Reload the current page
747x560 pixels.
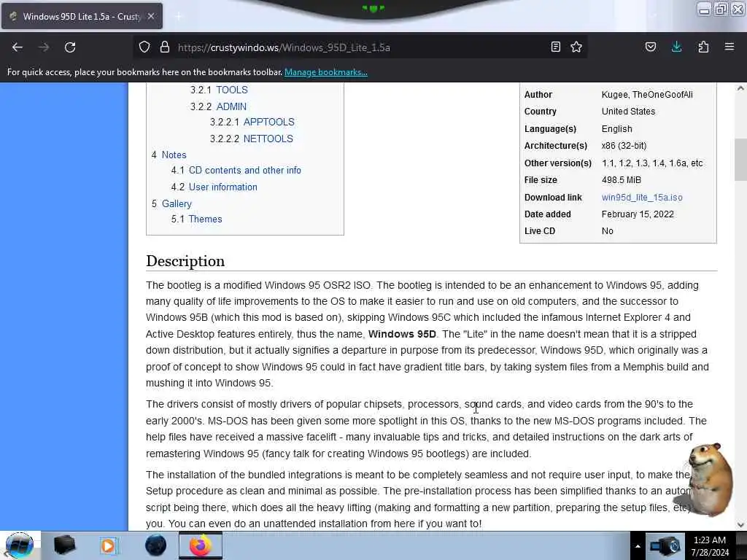coord(70,47)
